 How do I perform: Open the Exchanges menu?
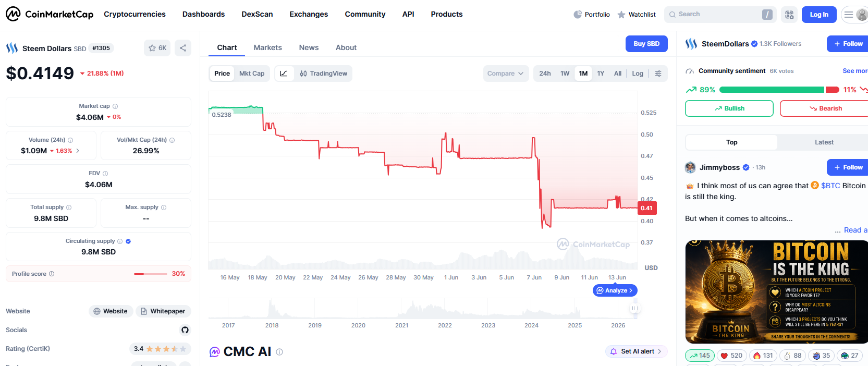309,14
